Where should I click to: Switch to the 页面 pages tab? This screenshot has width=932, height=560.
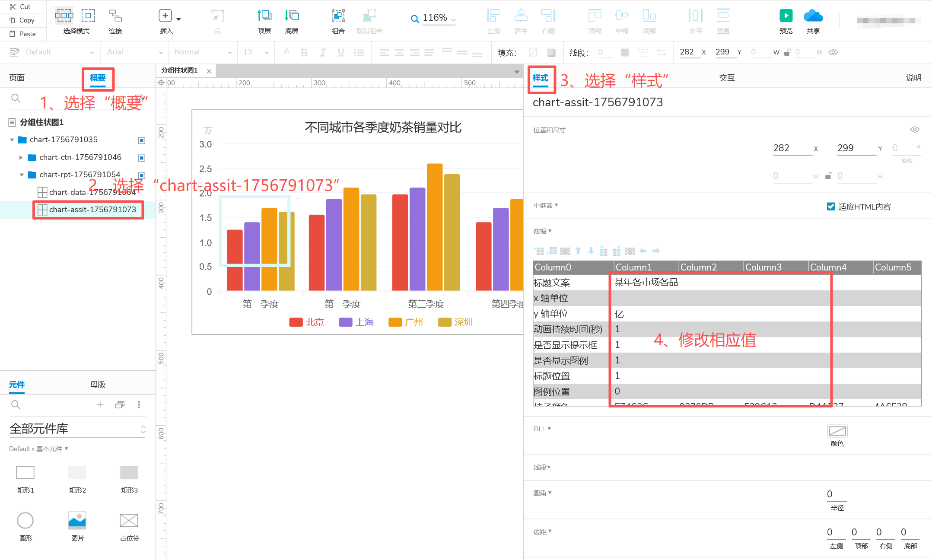point(17,78)
